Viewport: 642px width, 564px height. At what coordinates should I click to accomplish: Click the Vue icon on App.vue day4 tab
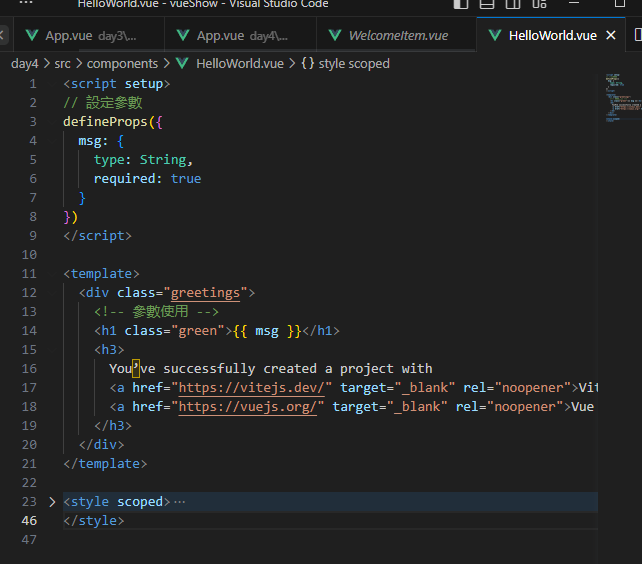tap(183, 35)
